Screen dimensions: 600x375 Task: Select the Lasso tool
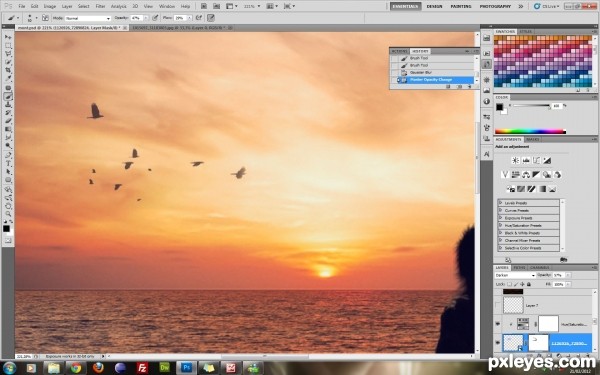[8, 54]
